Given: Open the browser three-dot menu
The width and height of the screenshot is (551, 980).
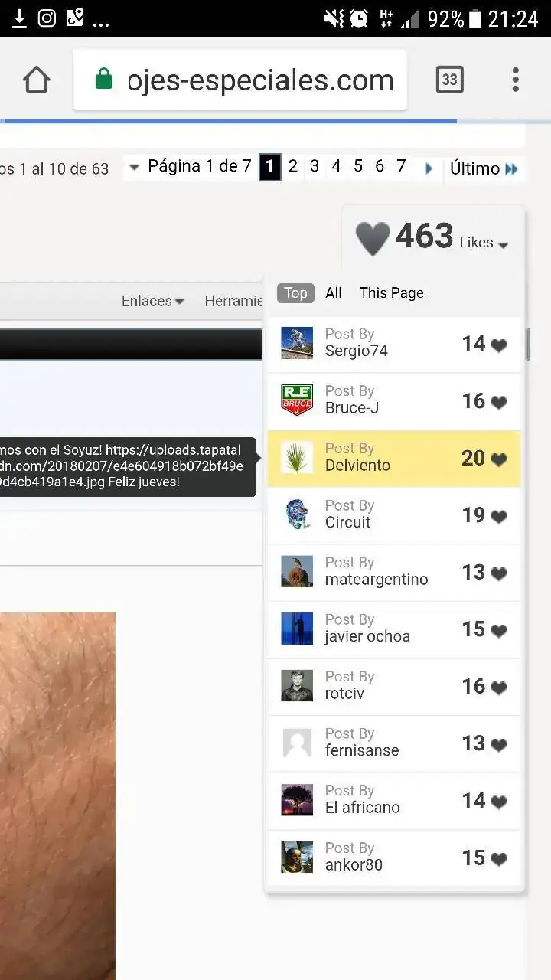Looking at the screenshot, I should point(515,80).
